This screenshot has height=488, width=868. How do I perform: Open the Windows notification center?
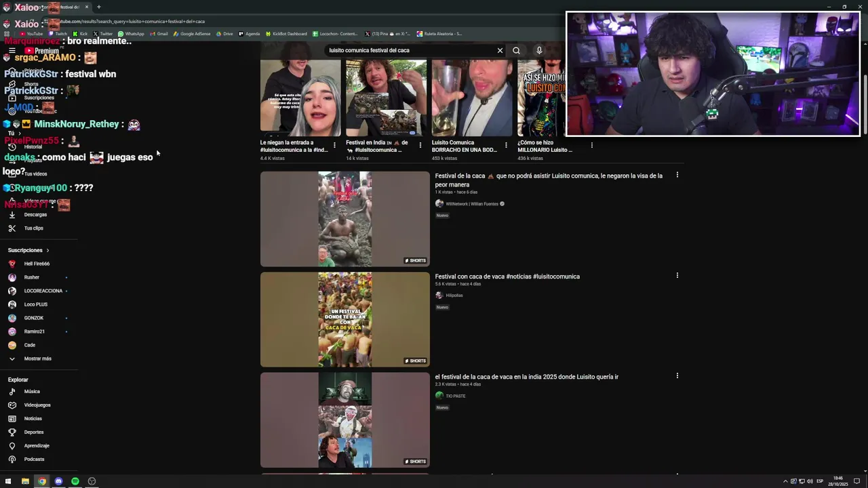pyautogui.click(x=857, y=481)
